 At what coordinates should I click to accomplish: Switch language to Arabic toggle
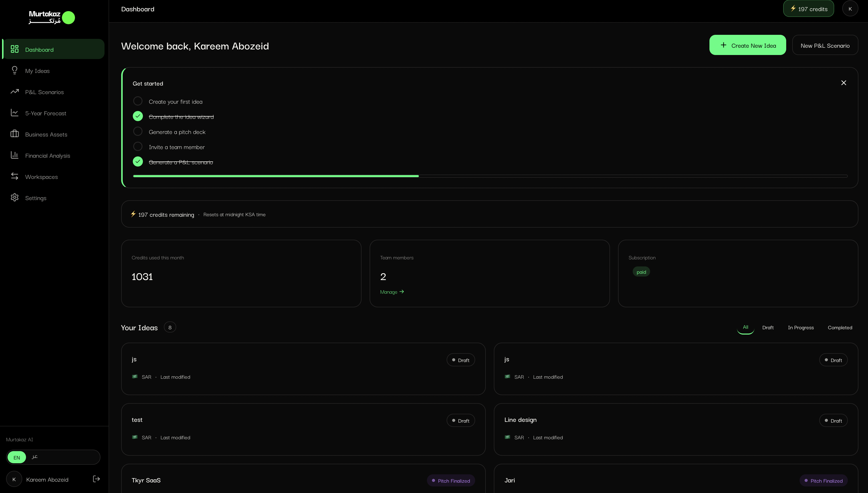click(35, 457)
